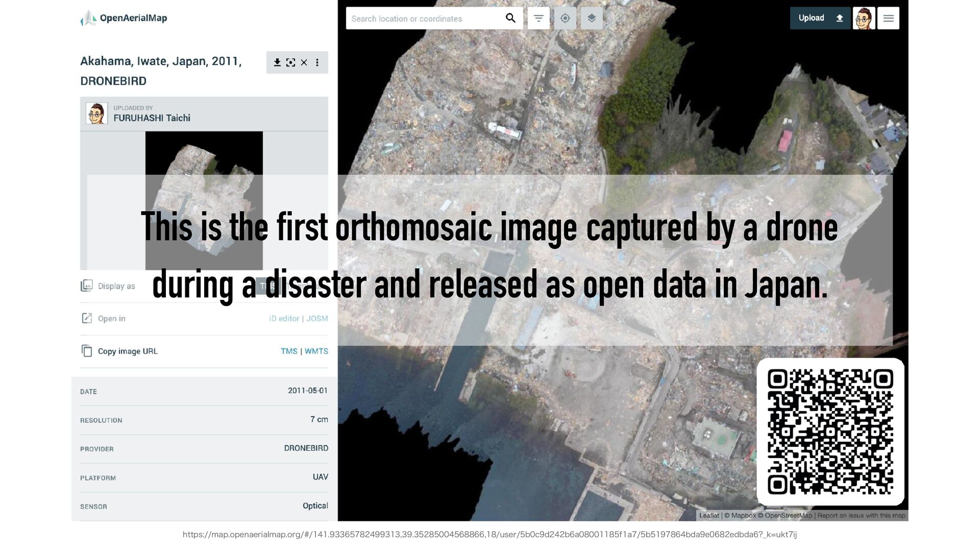Open the user avatar profile menu
The width and height of the screenshot is (980, 551).
point(864,18)
